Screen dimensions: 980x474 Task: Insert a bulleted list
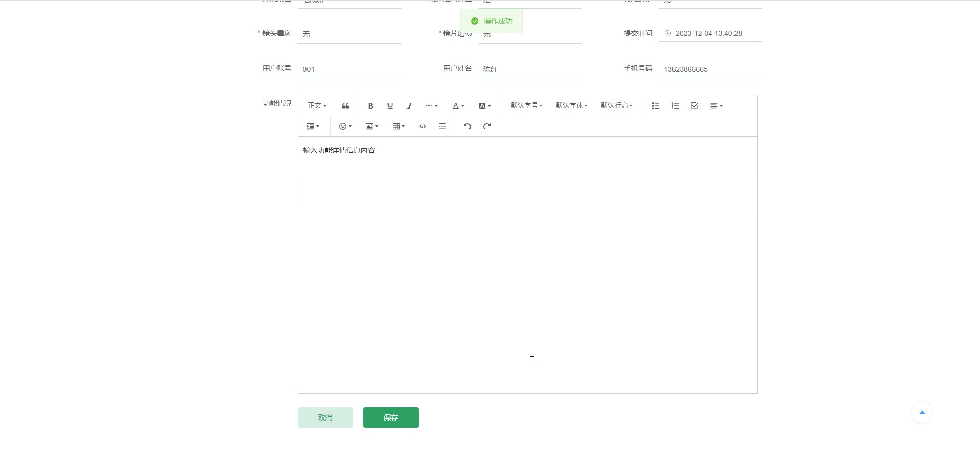point(656,106)
